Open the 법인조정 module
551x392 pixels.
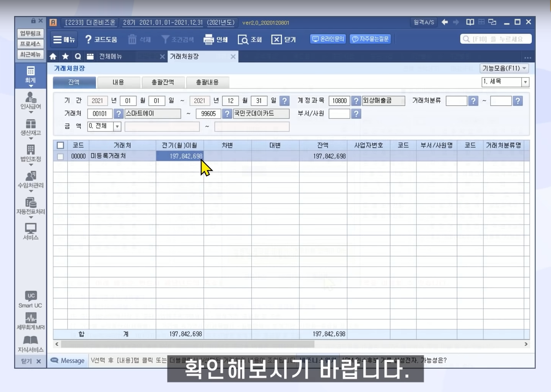[x=31, y=155]
